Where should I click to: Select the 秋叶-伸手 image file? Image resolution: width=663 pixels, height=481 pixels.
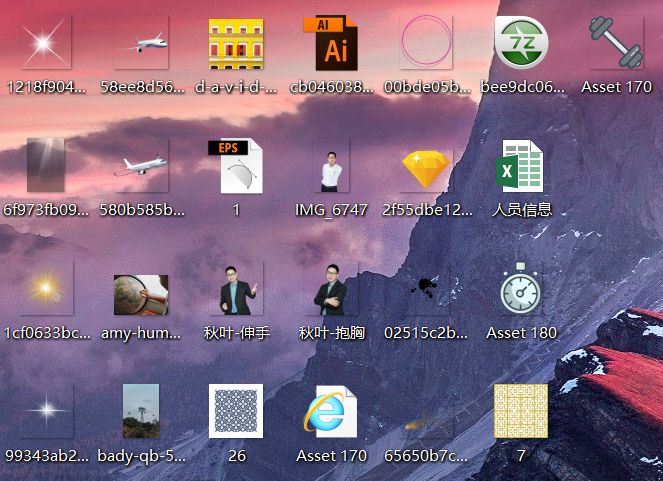(236, 290)
